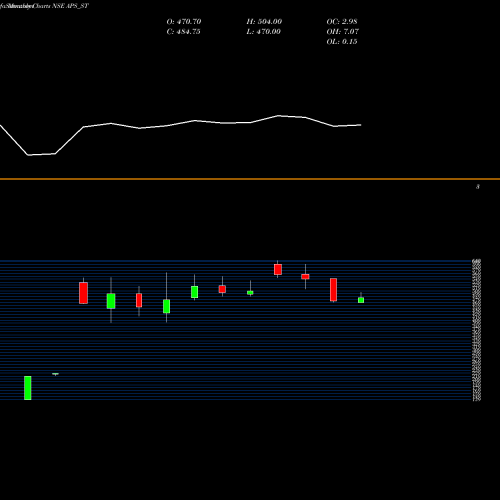Click the final green candlestick in the series
Viewport: 500px width, 500px height.
click(x=361, y=300)
